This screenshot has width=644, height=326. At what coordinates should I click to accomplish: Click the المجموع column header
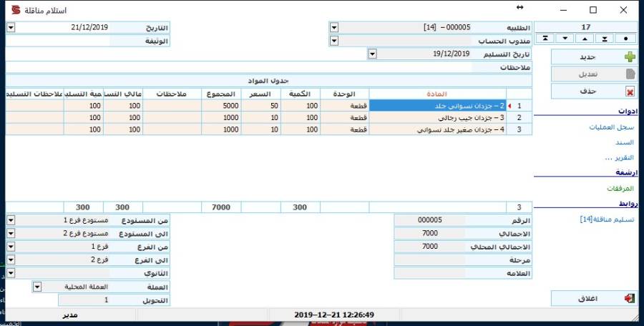(x=221, y=94)
